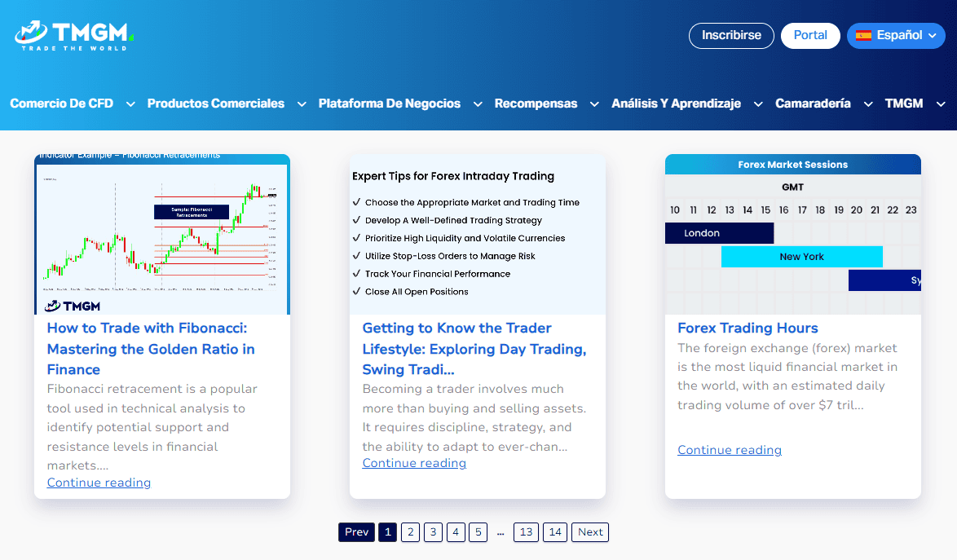Open the Forex Market Sessions thumbnail
The width and height of the screenshot is (957, 560).
tap(792, 234)
